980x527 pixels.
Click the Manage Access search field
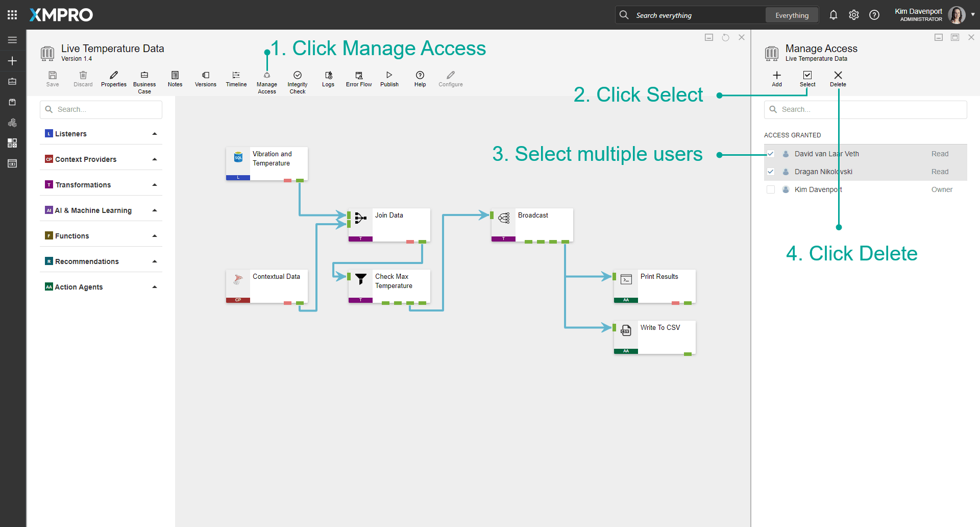[865, 109]
